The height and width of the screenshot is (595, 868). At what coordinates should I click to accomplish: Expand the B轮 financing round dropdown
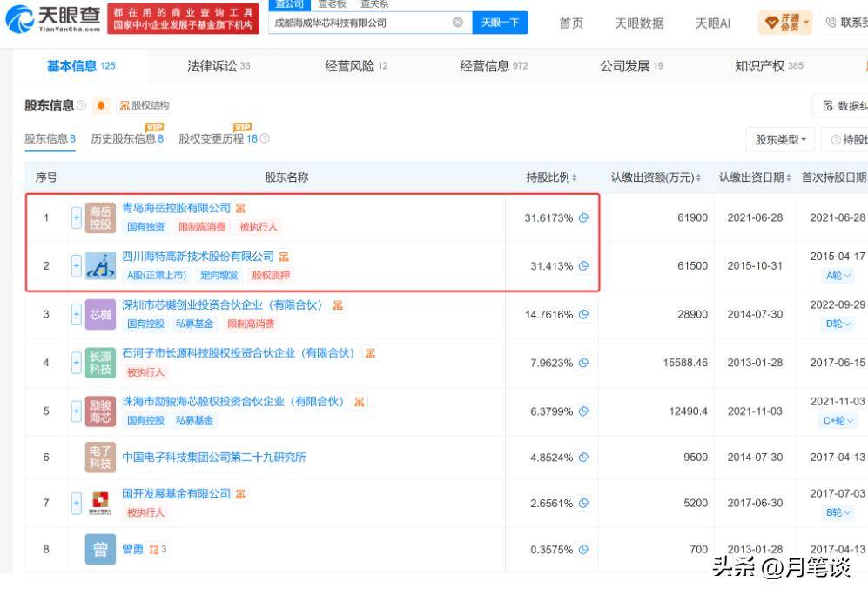(838, 512)
